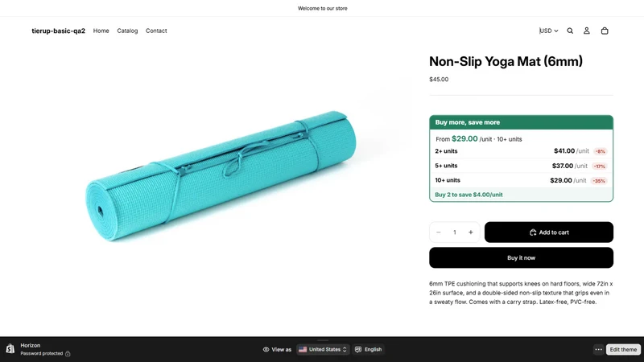The image size is (644, 362).
Task: Open the shopping bag cart icon
Action: (x=605, y=31)
